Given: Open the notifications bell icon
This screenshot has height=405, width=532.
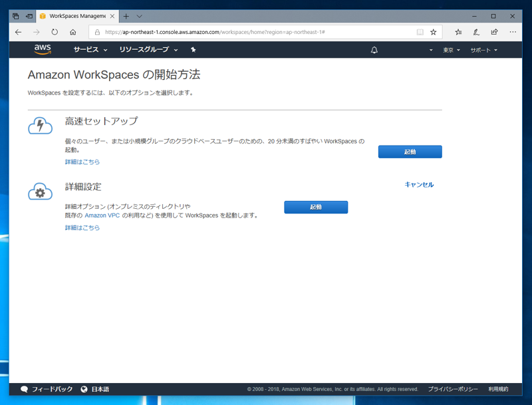Looking at the screenshot, I should pyautogui.click(x=374, y=50).
